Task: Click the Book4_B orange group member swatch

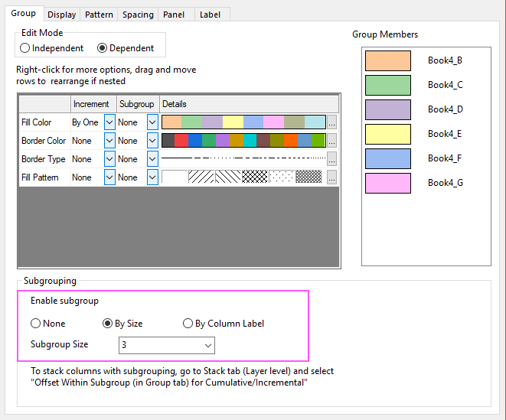Action: [387, 60]
